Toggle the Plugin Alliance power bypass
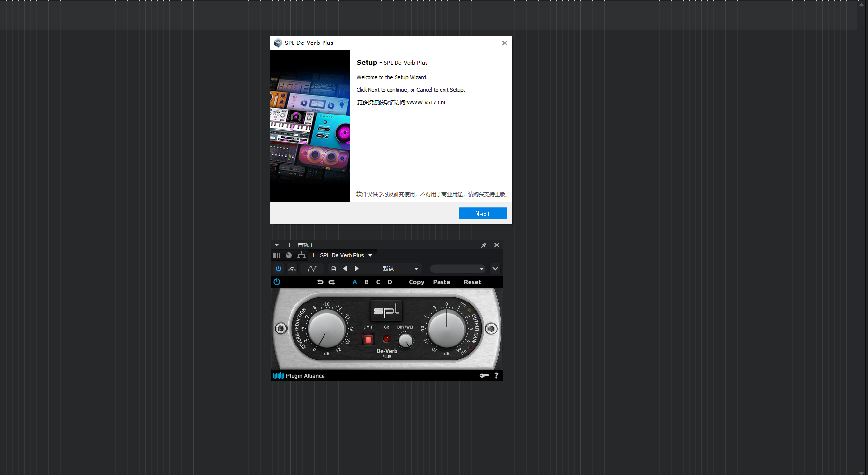The height and width of the screenshot is (475, 868). 277,282
